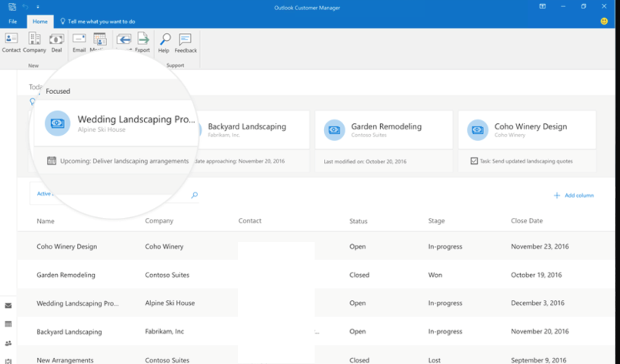The height and width of the screenshot is (364, 620).
Task: Open the Feedback speech-bubble button
Action: (186, 43)
